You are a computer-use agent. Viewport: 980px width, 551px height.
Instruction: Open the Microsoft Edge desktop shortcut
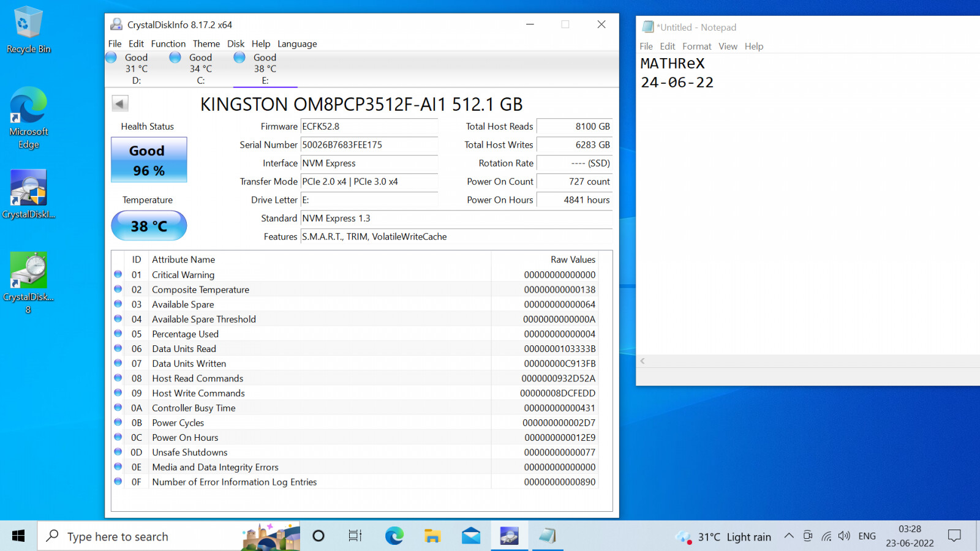[28, 118]
